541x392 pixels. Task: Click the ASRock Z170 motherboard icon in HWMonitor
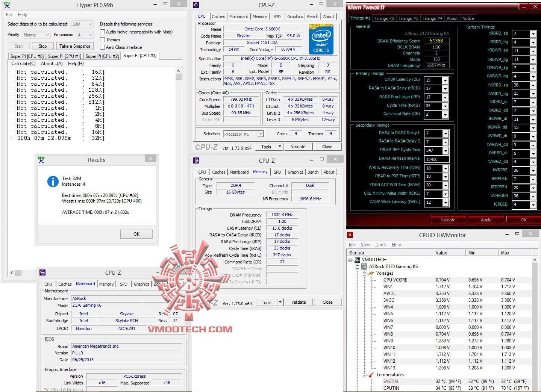(364, 266)
